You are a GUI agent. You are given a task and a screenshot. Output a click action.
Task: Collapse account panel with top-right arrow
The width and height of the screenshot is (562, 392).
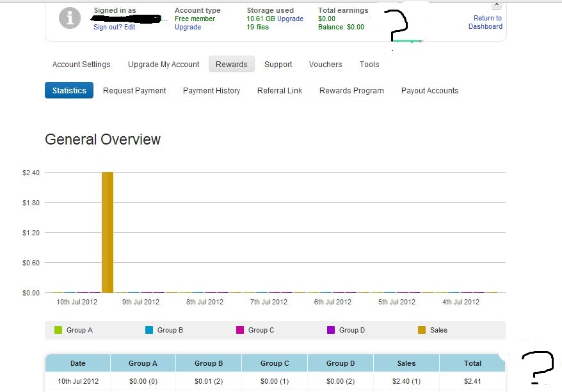pos(497,4)
